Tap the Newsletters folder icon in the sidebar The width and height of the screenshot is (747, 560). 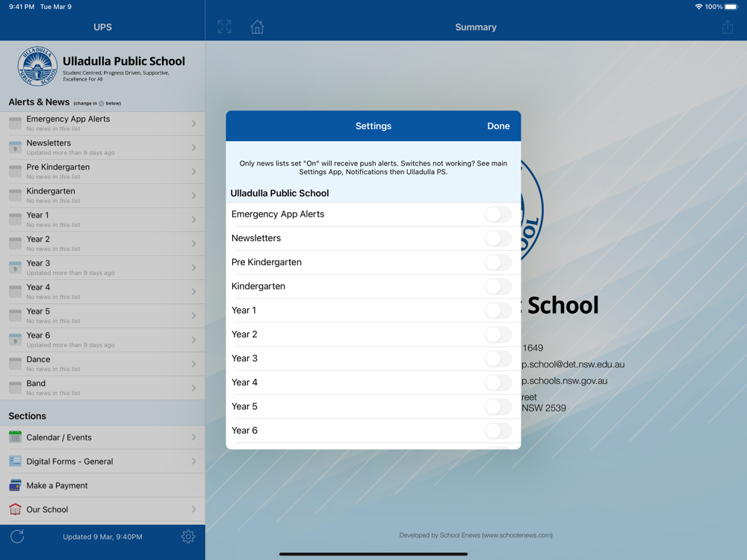click(x=15, y=146)
